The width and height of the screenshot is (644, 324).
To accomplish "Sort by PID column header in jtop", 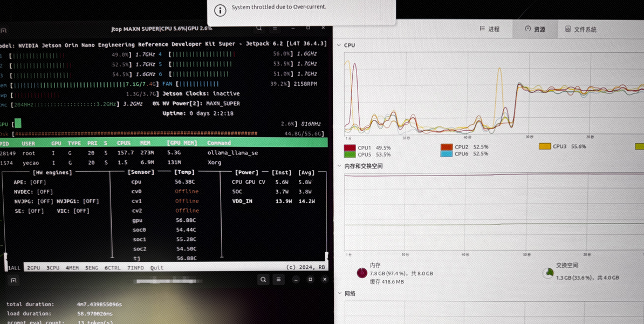I will 4,143.
